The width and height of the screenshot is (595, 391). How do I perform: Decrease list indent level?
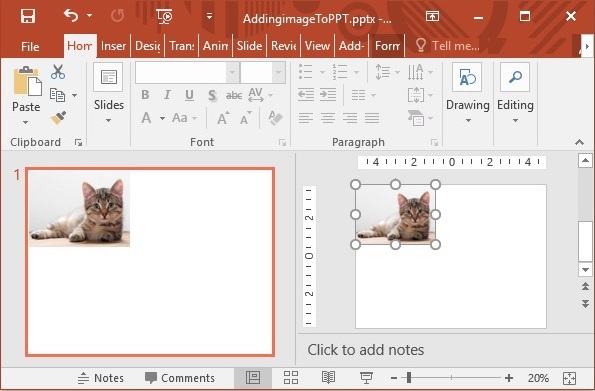306,95
